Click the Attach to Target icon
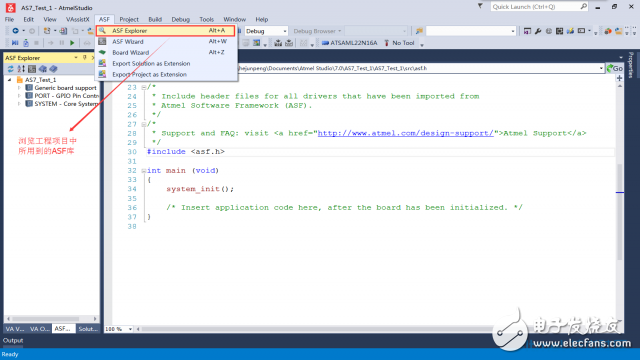640x360 pixels. 26,42
